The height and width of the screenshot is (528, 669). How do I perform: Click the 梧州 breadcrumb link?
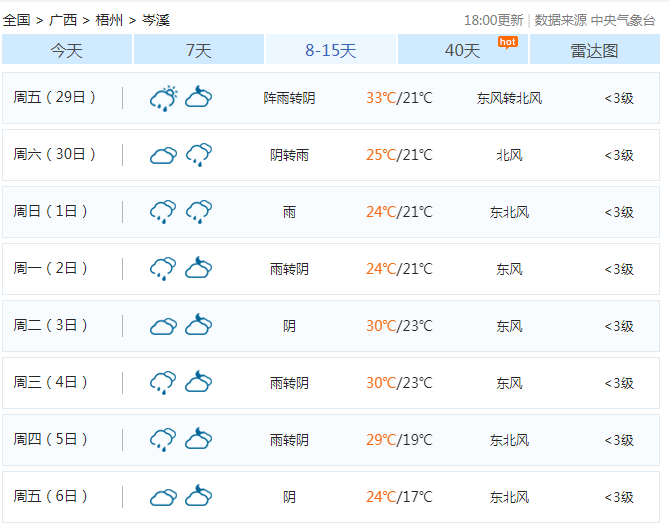click(108, 20)
